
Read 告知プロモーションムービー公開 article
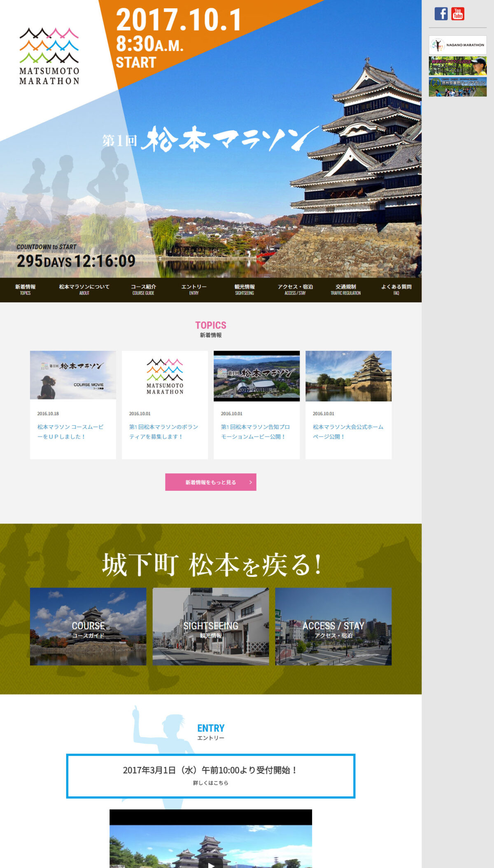pyautogui.click(x=255, y=432)
